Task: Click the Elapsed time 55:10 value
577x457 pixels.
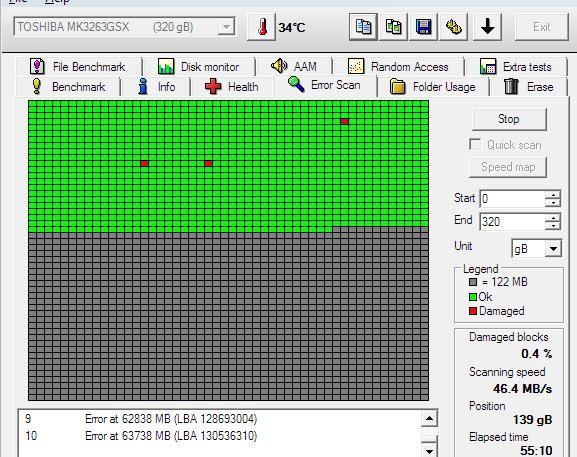Action: 536,450
